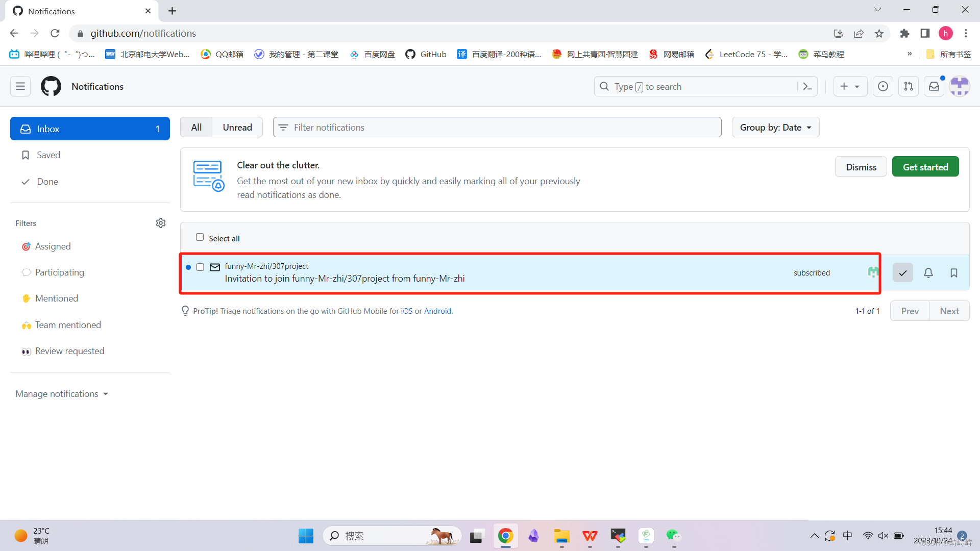Click the GitHub logo in the header
The image size is (980, 551).
(x=51, y=86)
